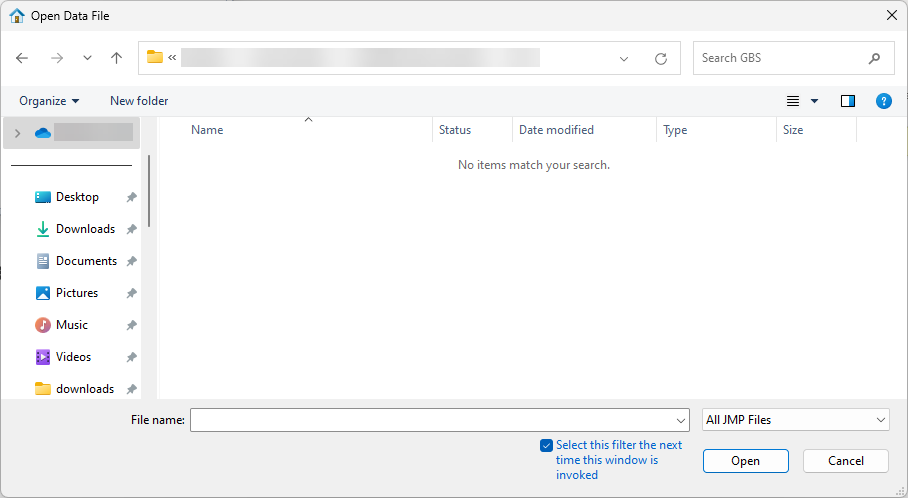Click the Open button

click(745, 461)
